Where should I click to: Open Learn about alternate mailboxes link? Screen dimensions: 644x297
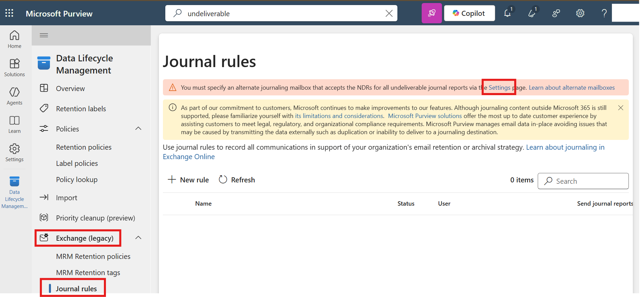tap(571, 87)
